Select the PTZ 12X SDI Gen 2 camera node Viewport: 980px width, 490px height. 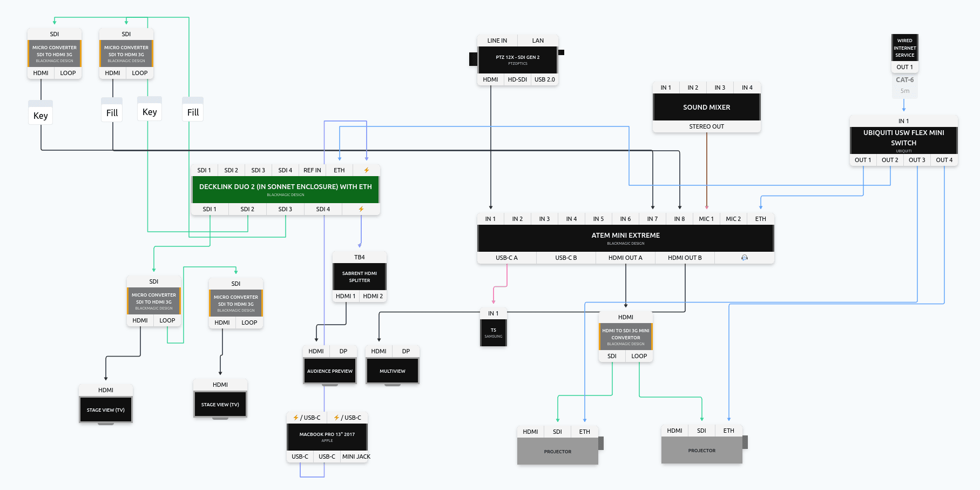point(518,60)
